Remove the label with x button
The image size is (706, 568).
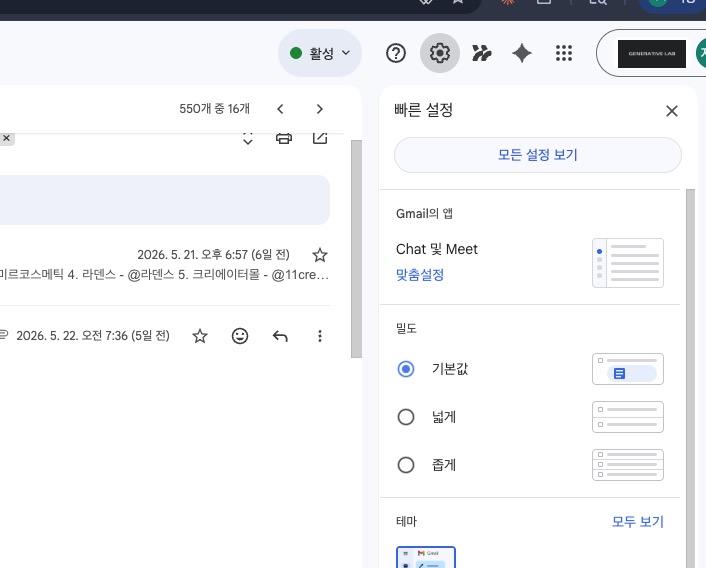click(x=6, y=138)
